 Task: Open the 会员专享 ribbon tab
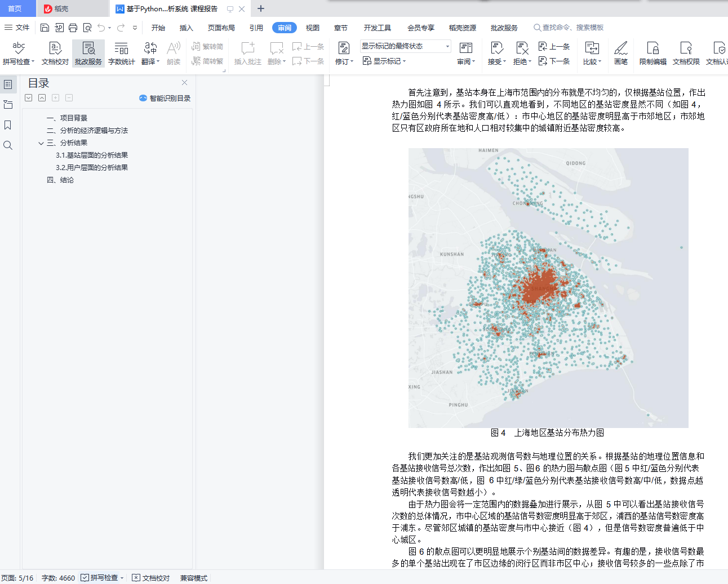coord(421,28)
